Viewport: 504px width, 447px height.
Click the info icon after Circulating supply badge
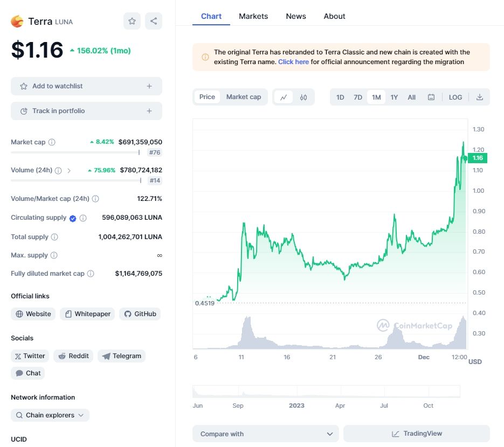pos(83,218)
